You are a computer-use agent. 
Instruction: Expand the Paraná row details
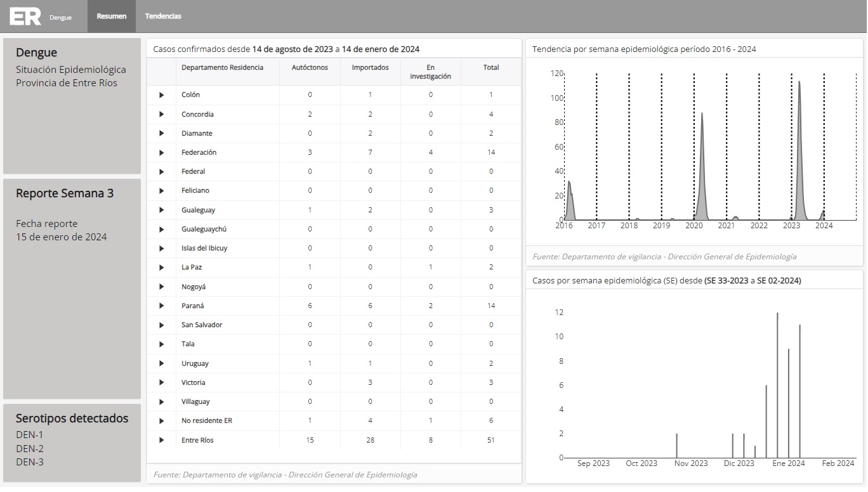[x=161, y=306]
